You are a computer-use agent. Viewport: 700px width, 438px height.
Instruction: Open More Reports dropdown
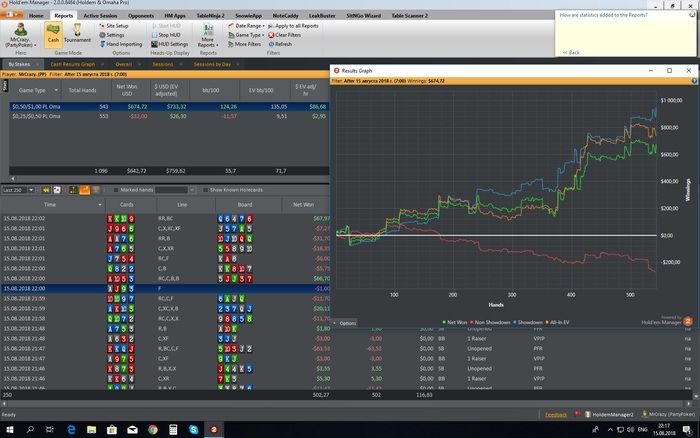pos(208,36)
